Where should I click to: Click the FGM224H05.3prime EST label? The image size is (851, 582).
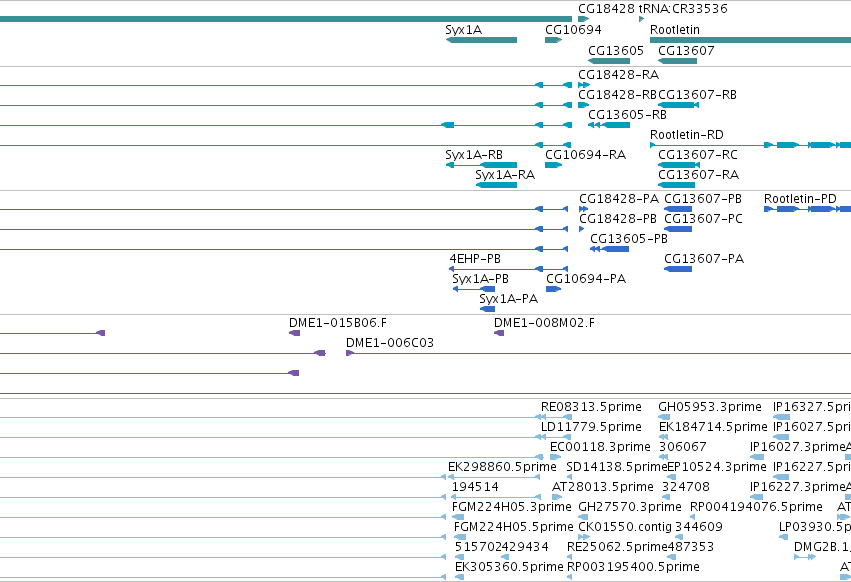coord(512,508)
